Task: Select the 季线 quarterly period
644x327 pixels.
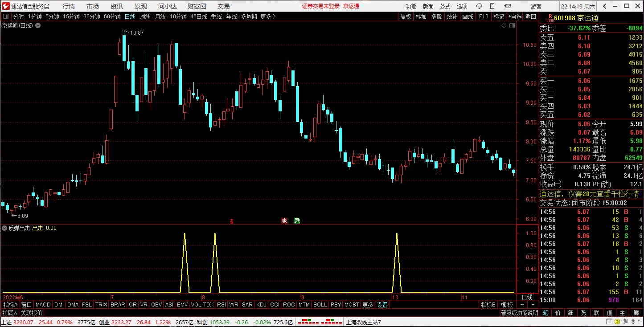Action: 217,16
